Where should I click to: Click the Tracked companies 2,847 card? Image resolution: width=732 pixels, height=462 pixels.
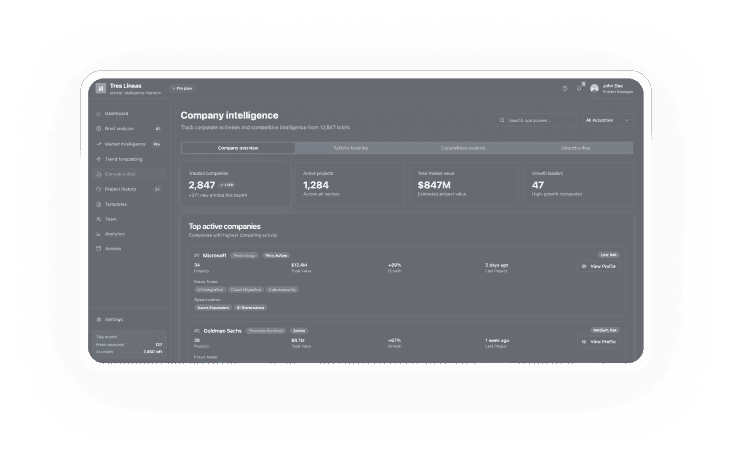[x=235, y=184]
